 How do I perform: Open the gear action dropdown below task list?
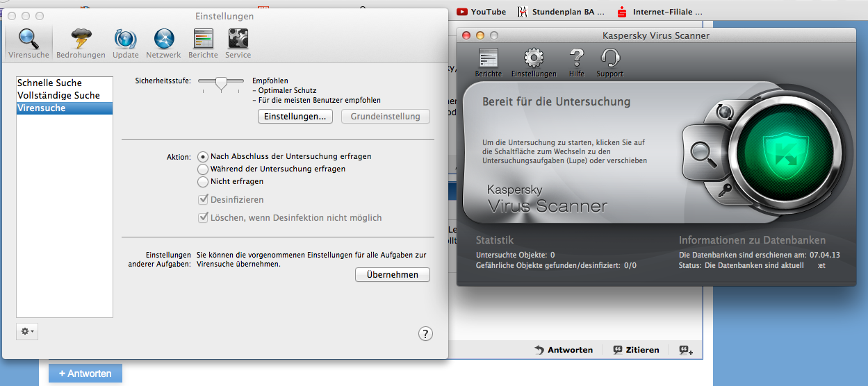(x=27, y=331)
